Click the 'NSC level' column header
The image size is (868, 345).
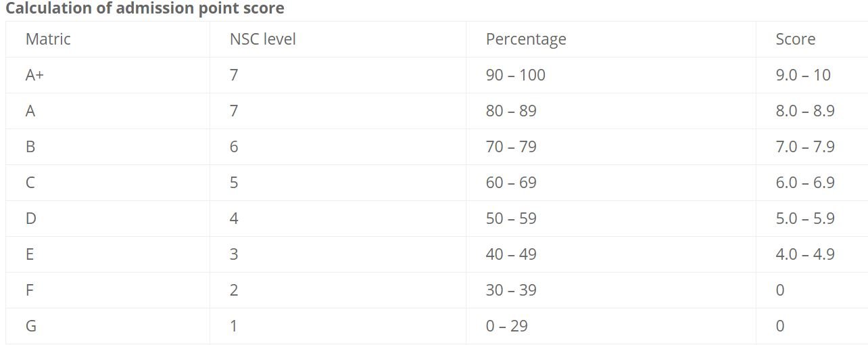pos(262,39)
